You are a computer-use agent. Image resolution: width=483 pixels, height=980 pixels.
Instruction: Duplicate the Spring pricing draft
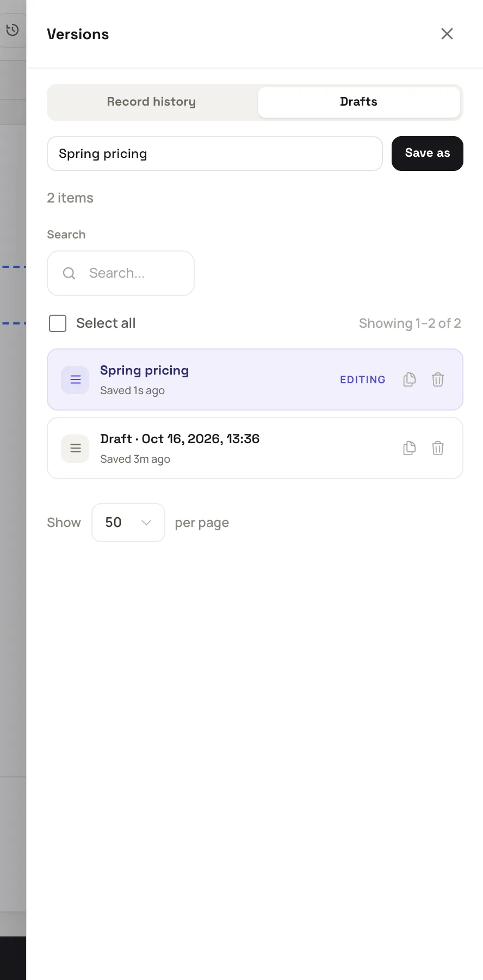(x=410, y=379)
